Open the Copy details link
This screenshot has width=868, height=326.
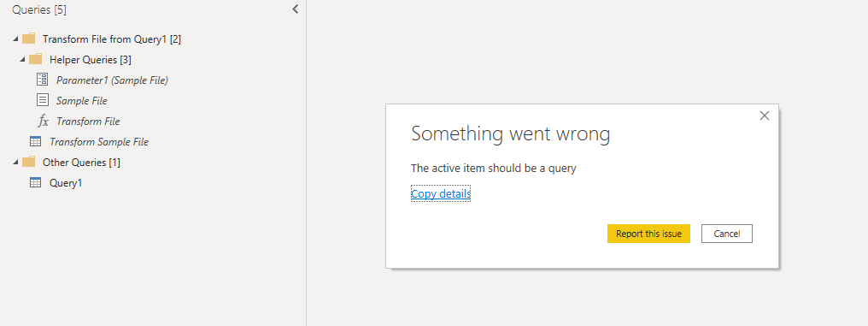(441, 193)
